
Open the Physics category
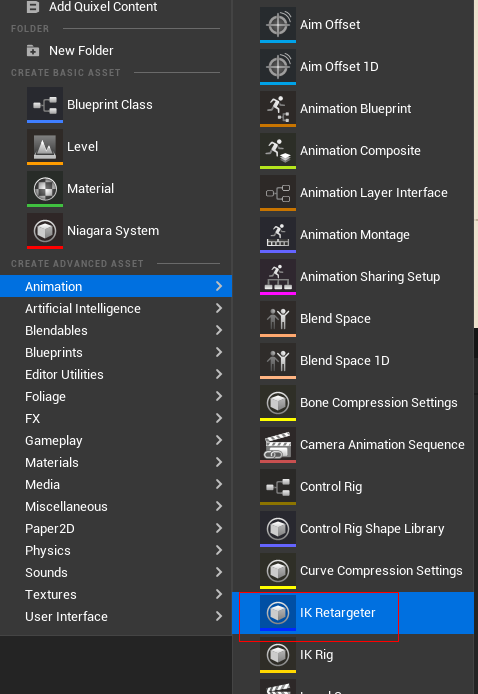tap(116, 551)
